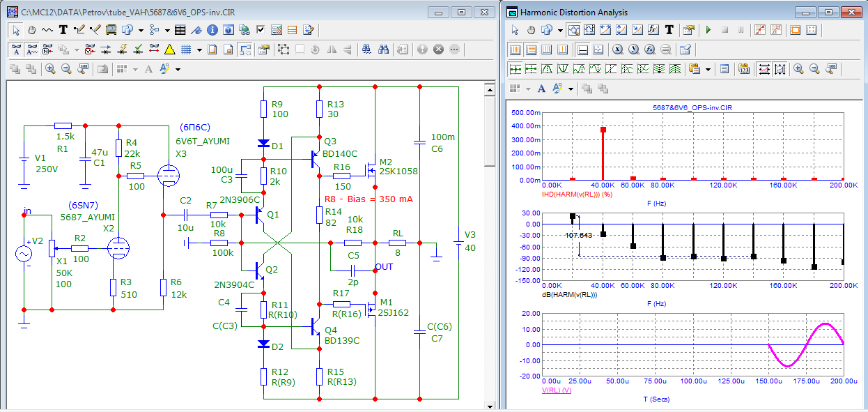Screen dimensions: 868x412
Task: Zoom in using schematic window magnifier plus
Action: click(50, 69)
